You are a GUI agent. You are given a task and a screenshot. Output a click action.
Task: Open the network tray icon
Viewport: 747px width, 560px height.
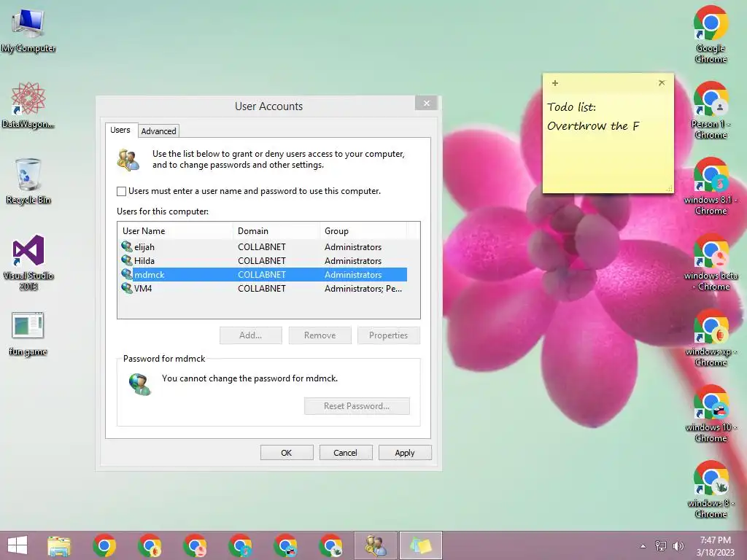661,546
